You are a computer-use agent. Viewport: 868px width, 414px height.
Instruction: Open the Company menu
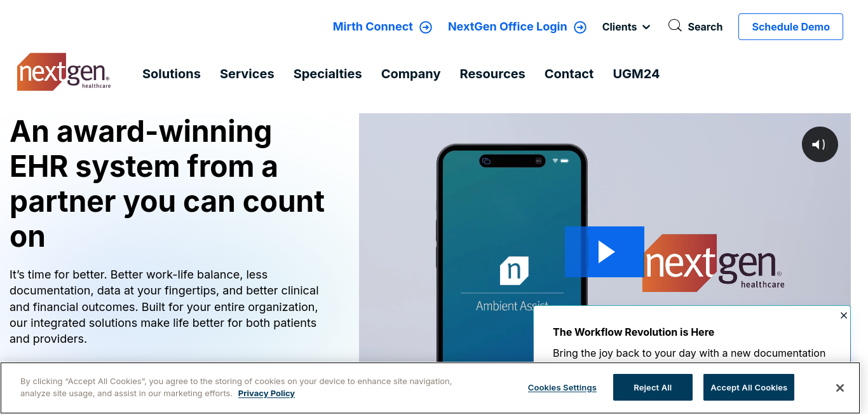tap(410, 74)
